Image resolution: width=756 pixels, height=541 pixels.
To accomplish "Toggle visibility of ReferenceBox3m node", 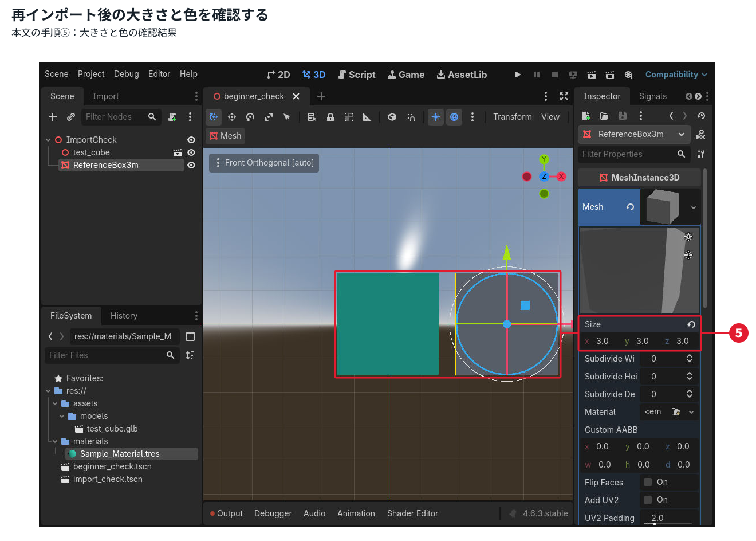I will coord(191,165).
